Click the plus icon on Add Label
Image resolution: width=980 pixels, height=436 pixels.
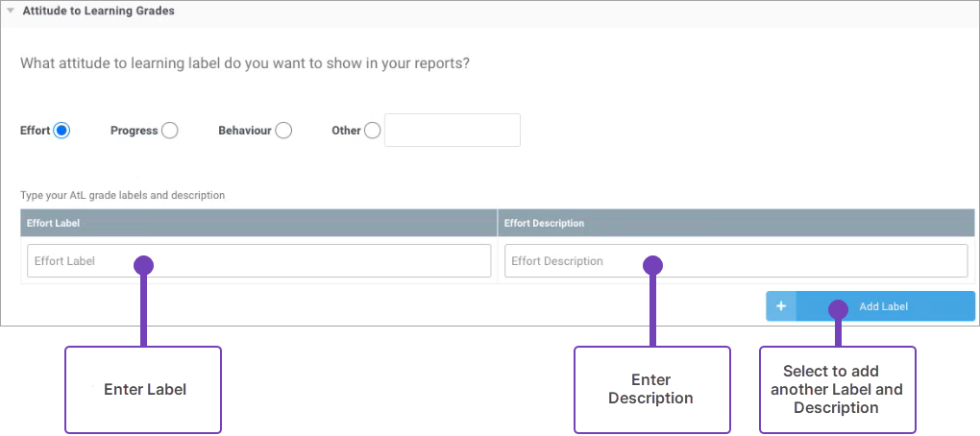pyautogui.click(x=781, y=306)
